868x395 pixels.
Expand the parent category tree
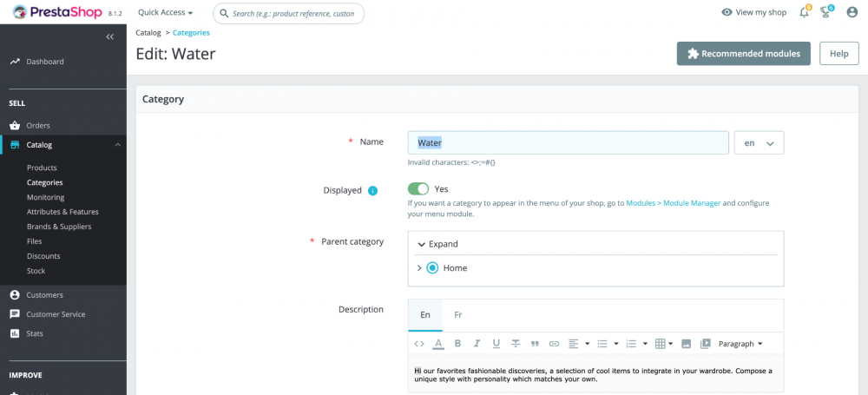coord(438,244)
